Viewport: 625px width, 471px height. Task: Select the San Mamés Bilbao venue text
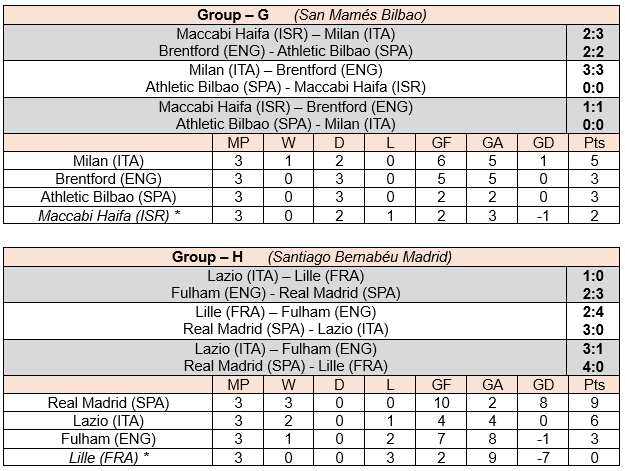(x=360, y=15)
